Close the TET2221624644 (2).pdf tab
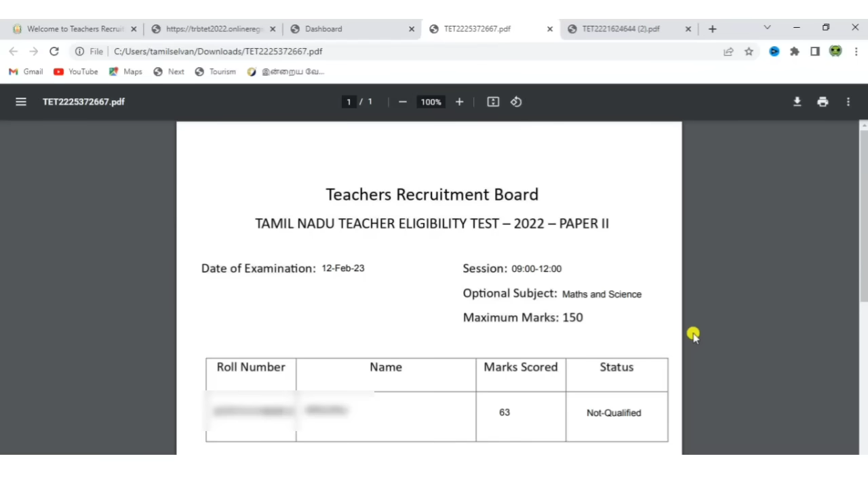This screenshot has height=488, width=868. tap(688, 29)
